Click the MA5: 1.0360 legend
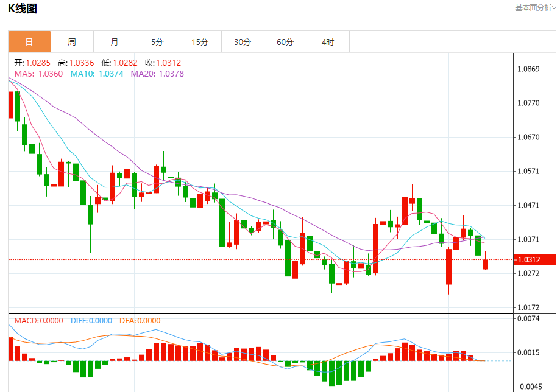Image resolution: width=560 pixels, height=392 pixels. (38, 74)
